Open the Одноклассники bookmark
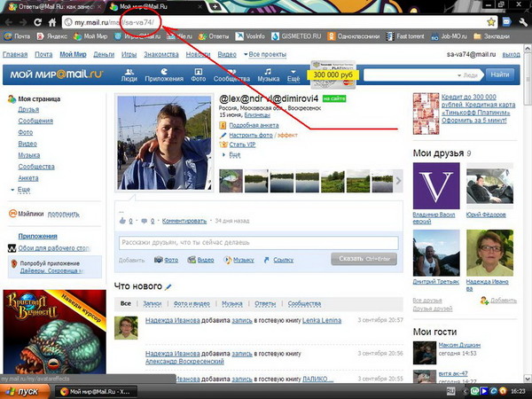 point(354,36)
